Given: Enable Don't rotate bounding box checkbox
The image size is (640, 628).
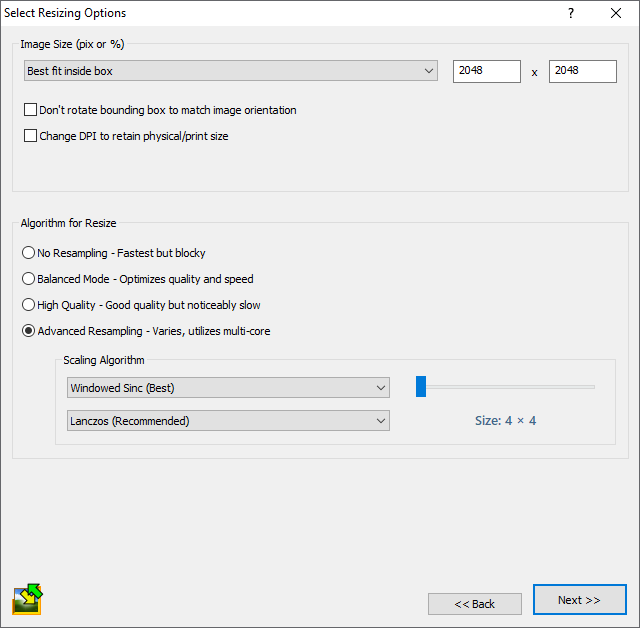Looking at the screenshot, I should pos(30,110).
